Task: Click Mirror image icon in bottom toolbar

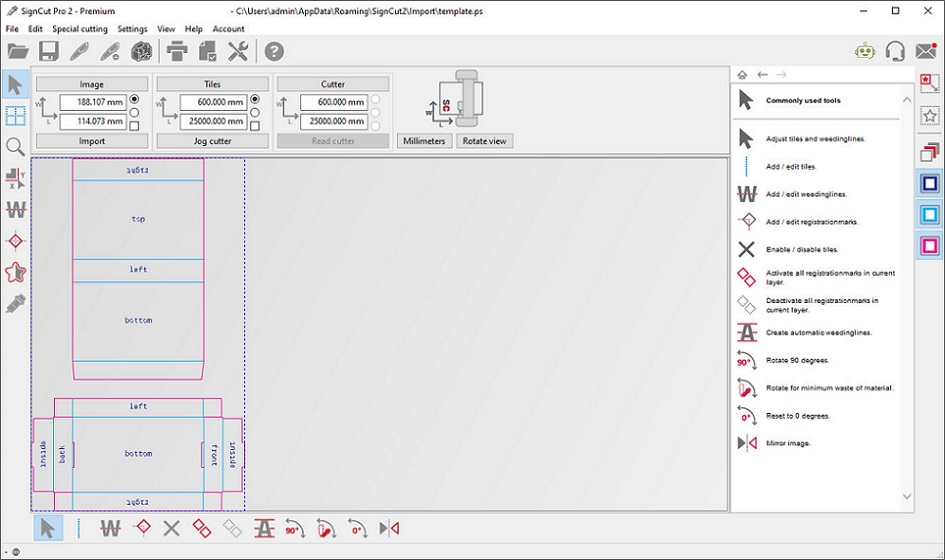Action: pos(389,529)
